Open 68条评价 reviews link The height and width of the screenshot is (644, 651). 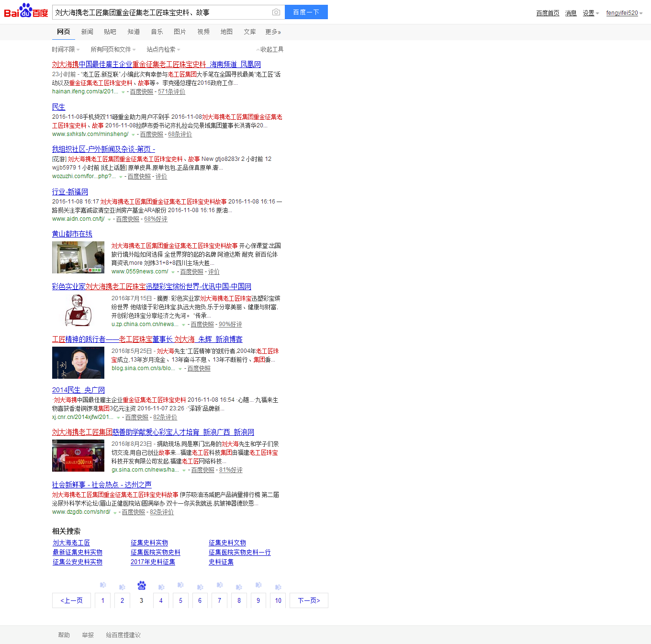[180, 135]
